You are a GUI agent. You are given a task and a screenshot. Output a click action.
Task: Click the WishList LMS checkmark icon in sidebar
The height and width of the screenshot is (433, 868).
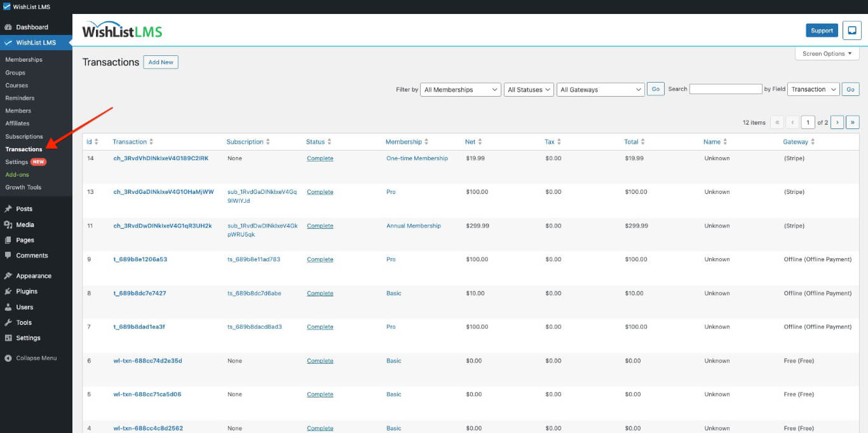[x=9, y=43]
